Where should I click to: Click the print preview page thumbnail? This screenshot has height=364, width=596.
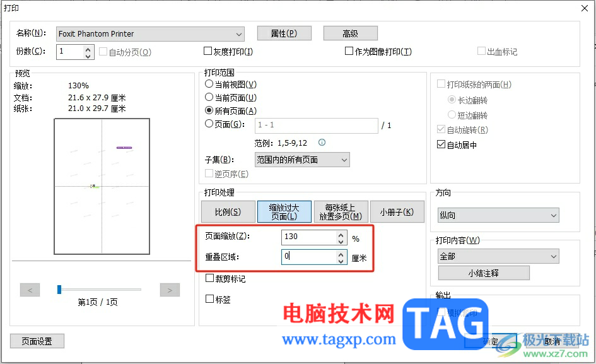click(x=102, y=186)
